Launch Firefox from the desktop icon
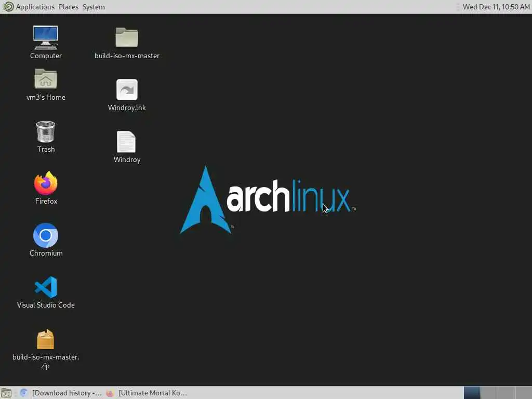 click(46, 183)
